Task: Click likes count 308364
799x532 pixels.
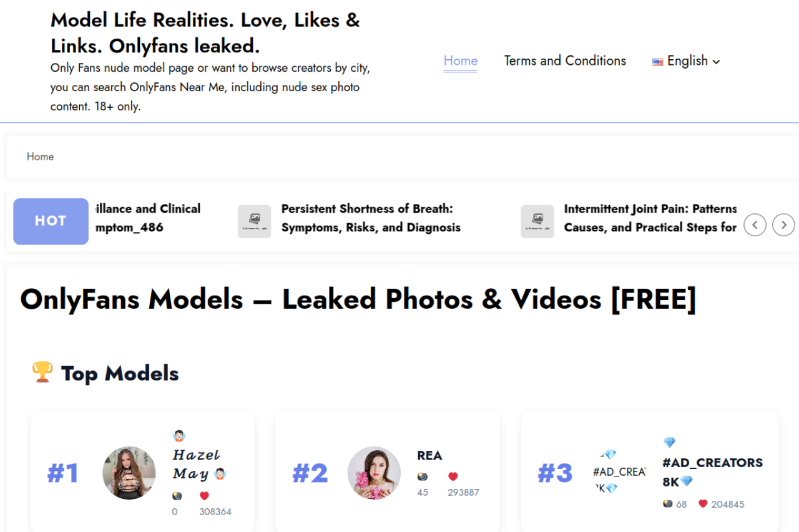Action: 215,512
